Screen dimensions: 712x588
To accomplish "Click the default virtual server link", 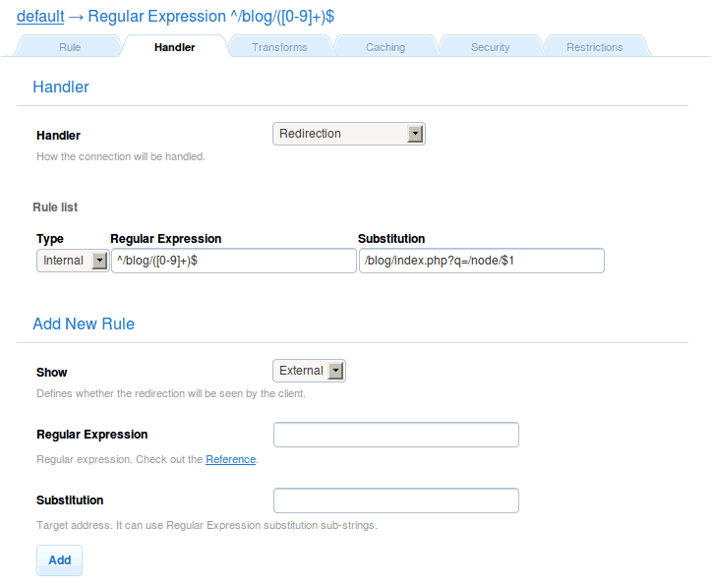I will (x=40, y=17).
